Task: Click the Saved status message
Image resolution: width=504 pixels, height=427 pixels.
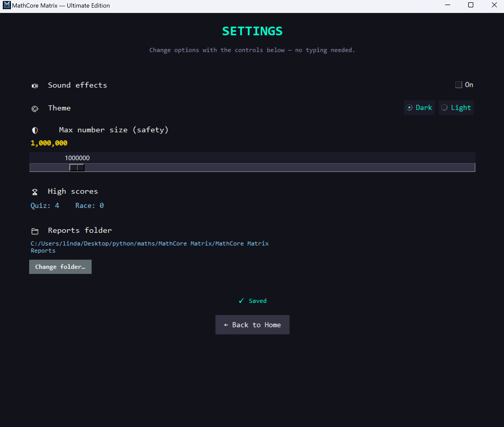Action: point(253,301)
